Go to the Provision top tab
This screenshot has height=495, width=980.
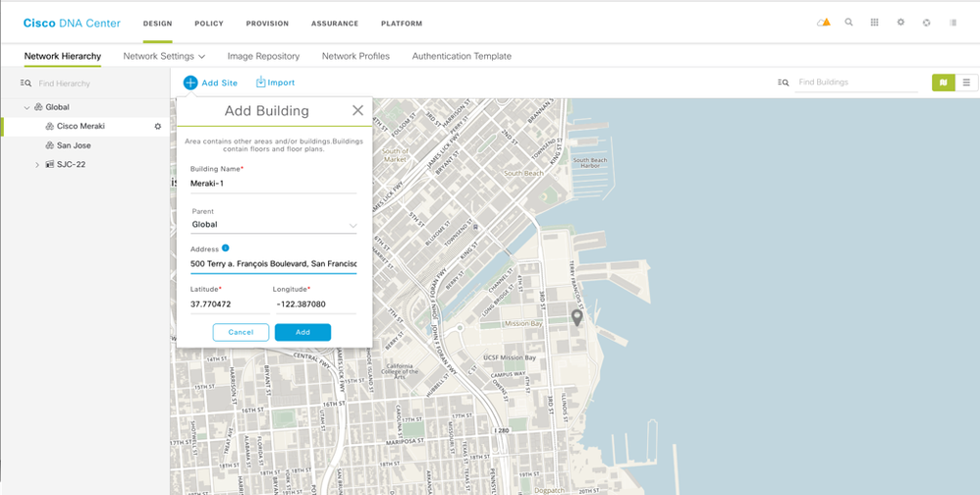coord(267,24)
